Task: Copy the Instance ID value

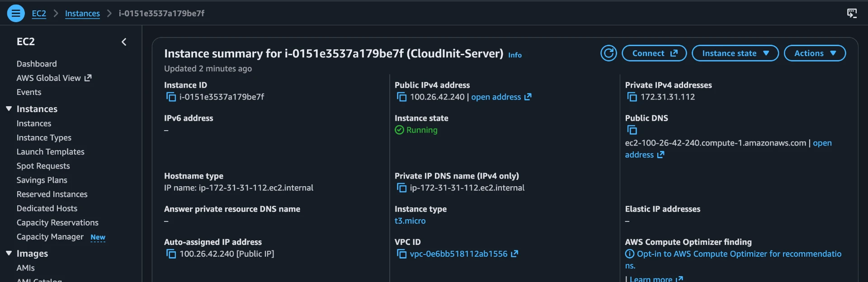Action: pyautogui.click(x=171, y=97)
